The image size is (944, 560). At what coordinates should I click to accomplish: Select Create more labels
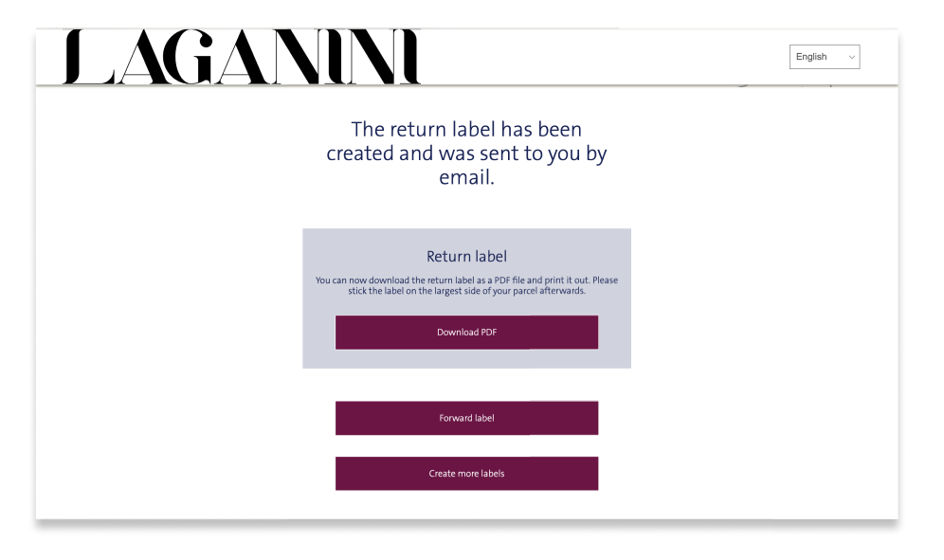point(466,474)
